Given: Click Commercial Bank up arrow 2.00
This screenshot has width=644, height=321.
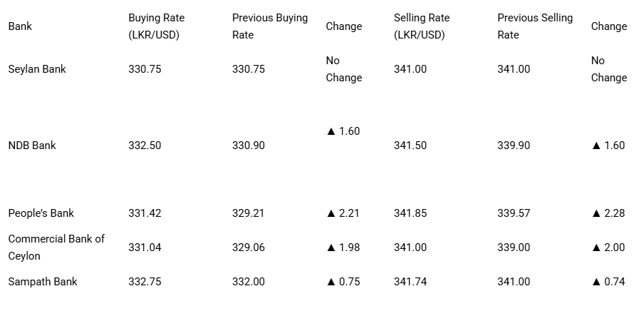Looking at the screenshot, I should (608, 248).
